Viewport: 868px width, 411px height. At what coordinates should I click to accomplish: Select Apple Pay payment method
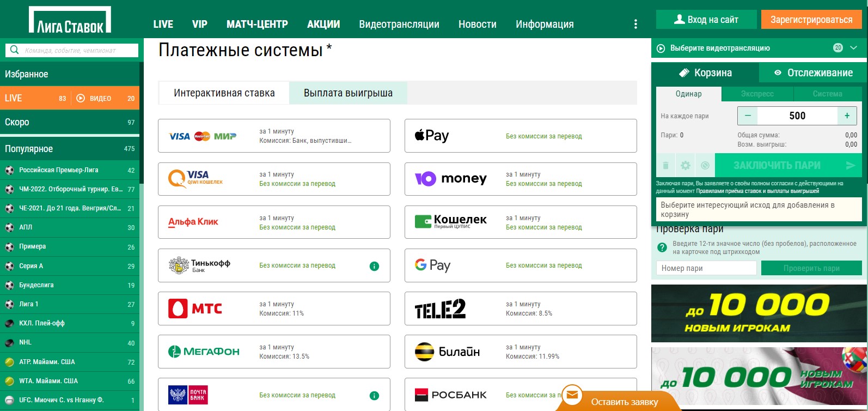click(521, 136)
